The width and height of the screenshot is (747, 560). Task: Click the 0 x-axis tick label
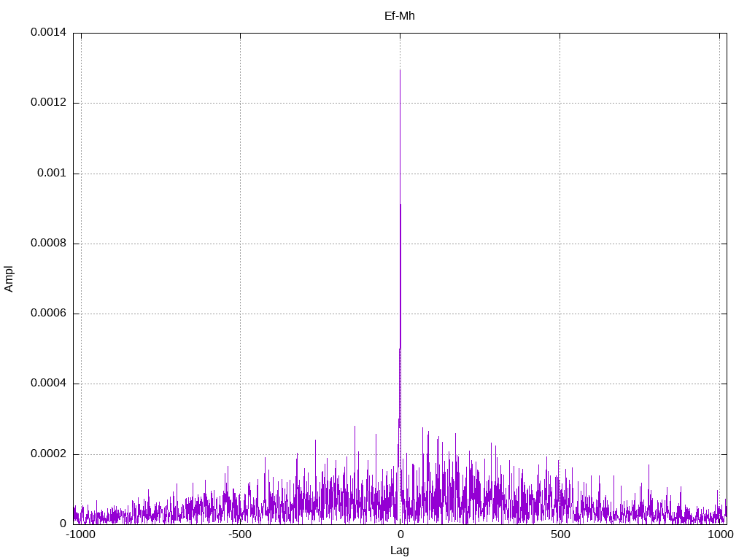pyautogui.click(x=400, y=534)
